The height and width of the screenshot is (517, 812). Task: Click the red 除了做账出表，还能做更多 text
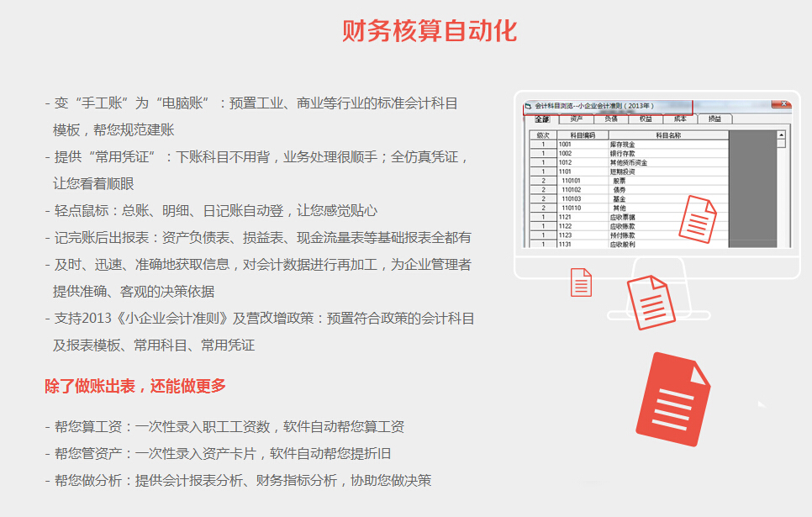(135, 386)
